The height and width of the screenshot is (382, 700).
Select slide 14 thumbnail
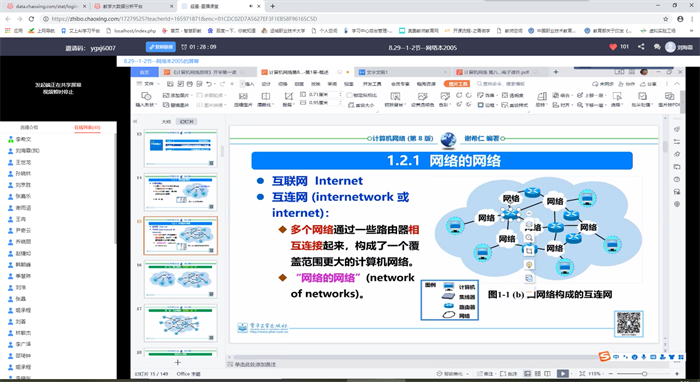point(180,192)
